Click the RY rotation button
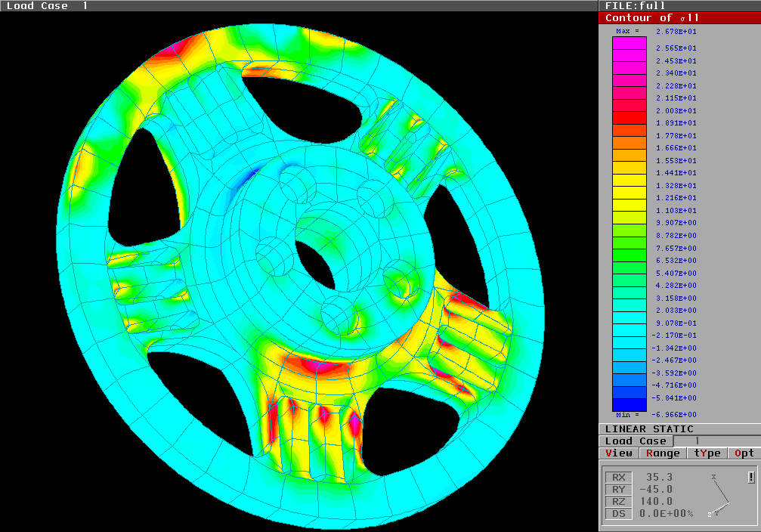The image size is (761, 532). coord(619,489)
